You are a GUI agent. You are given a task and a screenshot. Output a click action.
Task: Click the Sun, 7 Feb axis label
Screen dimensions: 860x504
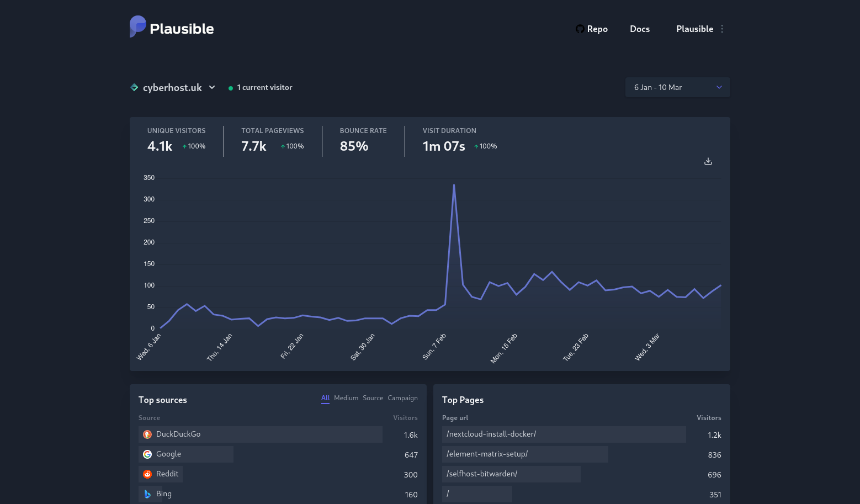[x=434, y=347]
